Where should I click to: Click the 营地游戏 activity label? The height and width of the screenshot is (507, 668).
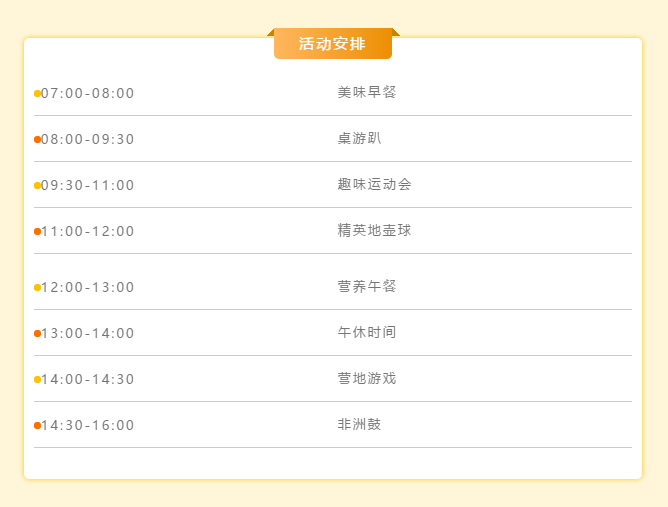tap(367, 379)
